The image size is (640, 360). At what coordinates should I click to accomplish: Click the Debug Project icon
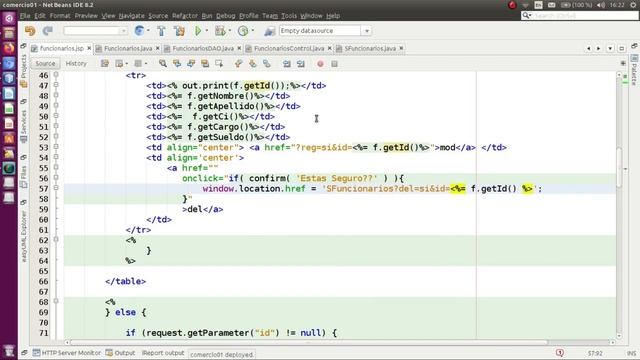tap(220, 31)
